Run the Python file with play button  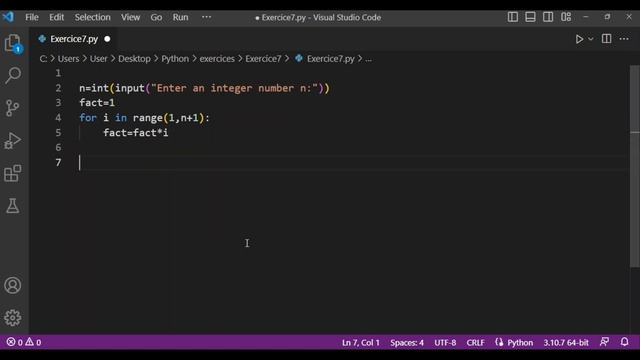(579, 39)
